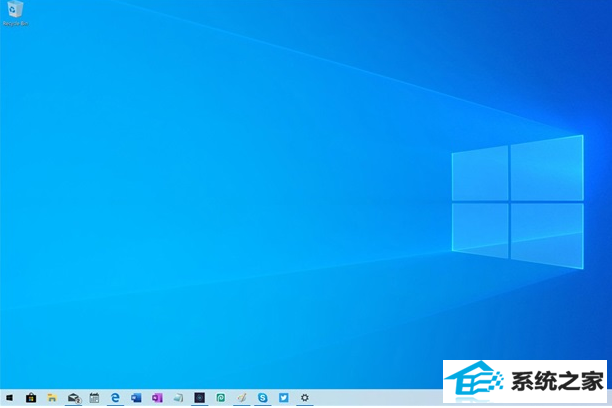Launch Microsoft Edge browser
612x408 pixels.
[115, 398]
